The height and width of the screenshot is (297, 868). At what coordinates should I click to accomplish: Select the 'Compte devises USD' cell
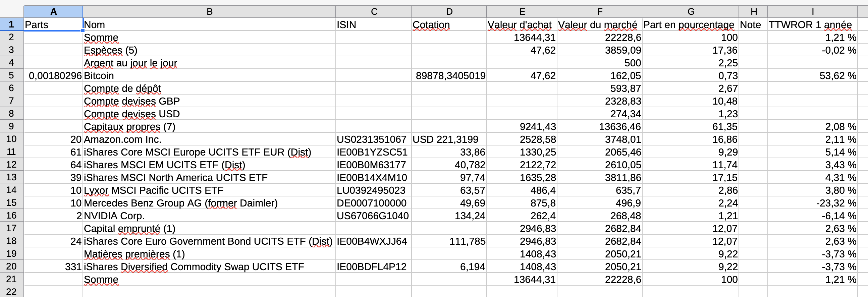209,114
